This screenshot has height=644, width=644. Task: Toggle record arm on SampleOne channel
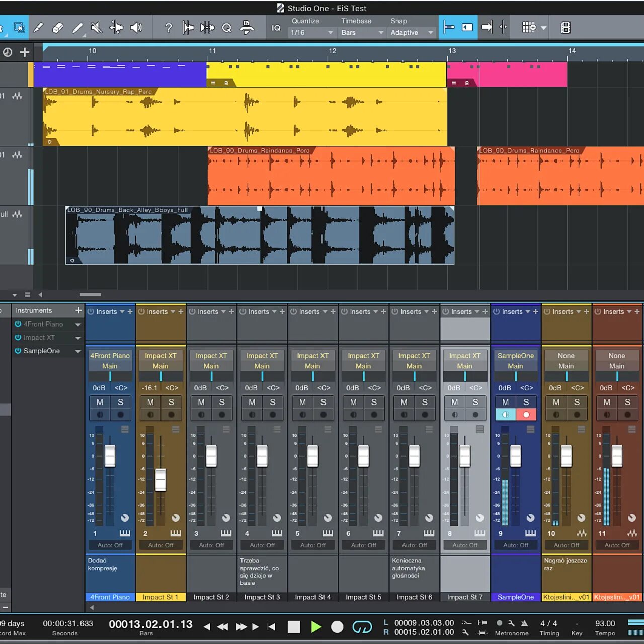pyautogui.click(x=526, y=415)
